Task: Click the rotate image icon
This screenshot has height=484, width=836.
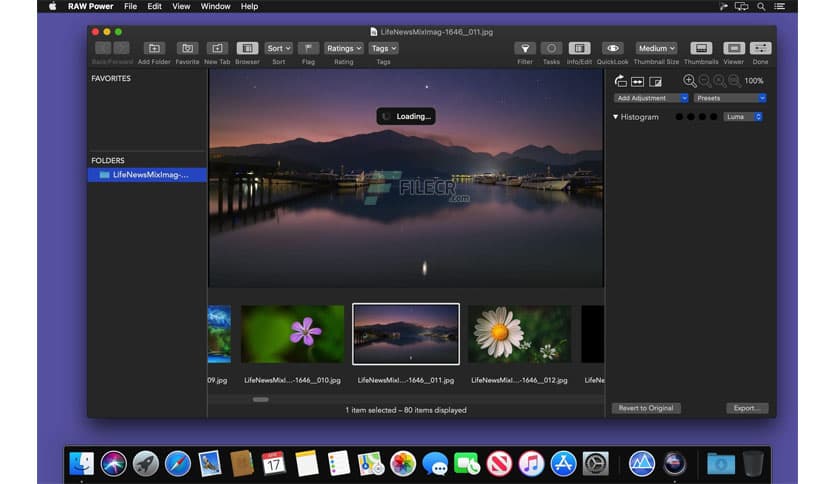Action: [x=620, y=81]
